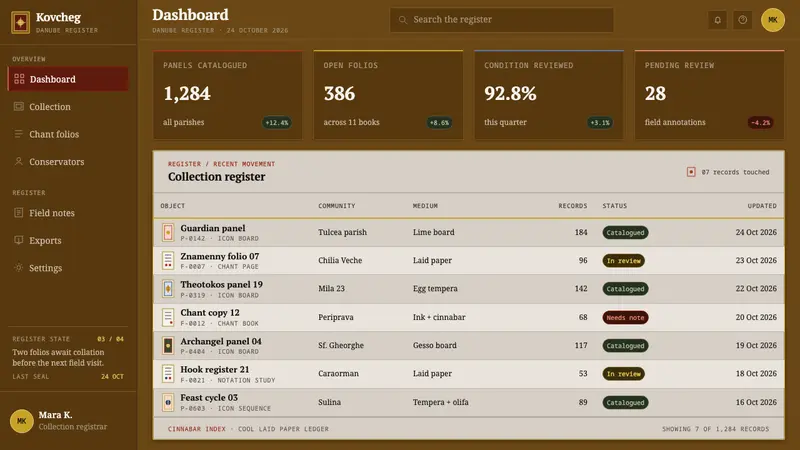Open the Znamenny folio 07 record
800x450 pixels.
pyautogui.click(x=468, y=260)
